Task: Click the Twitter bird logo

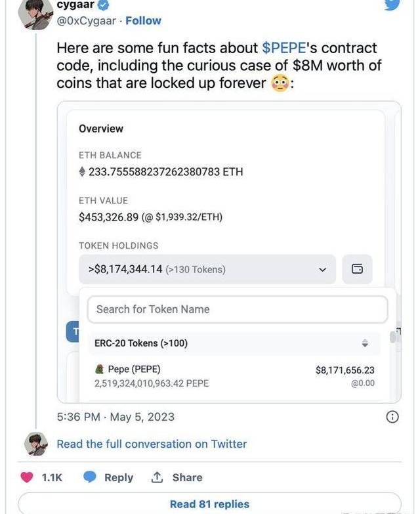Action: pos(392,5)
